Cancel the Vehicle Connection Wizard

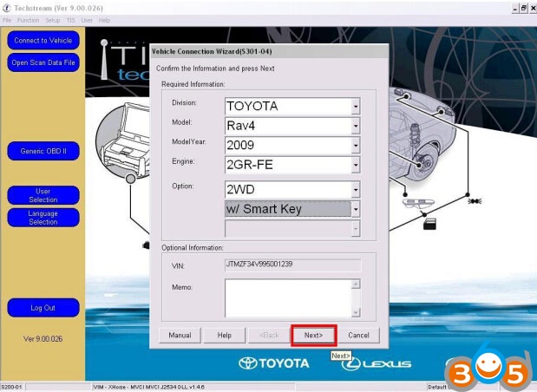click(358, 335)
